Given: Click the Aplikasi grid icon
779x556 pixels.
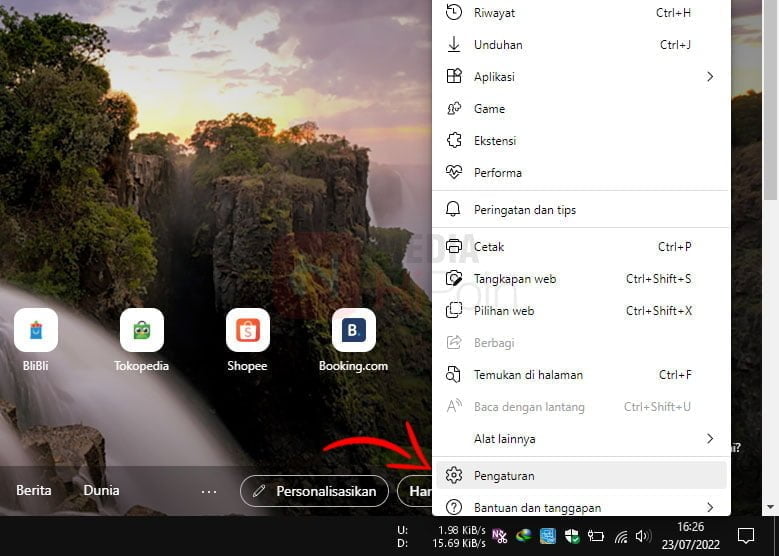Looking at the screenshot, I should pyautogui.click(x=454, y=77).
